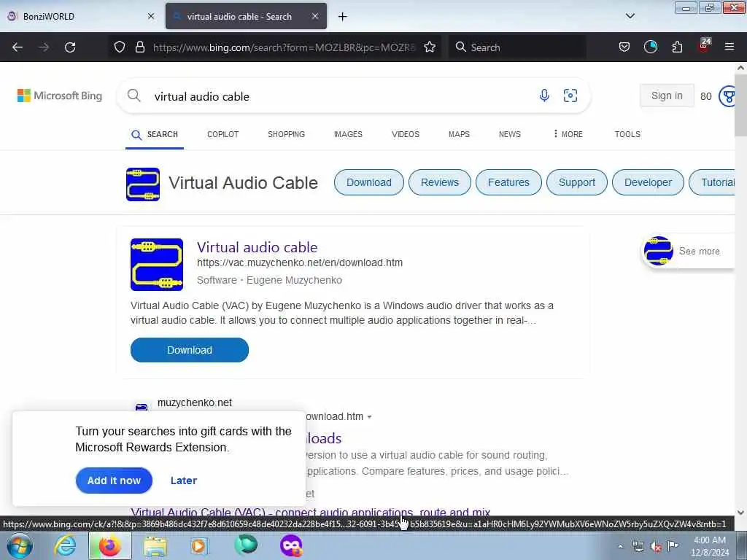
Task: Click the Download pill in the header
Action: 368,182
